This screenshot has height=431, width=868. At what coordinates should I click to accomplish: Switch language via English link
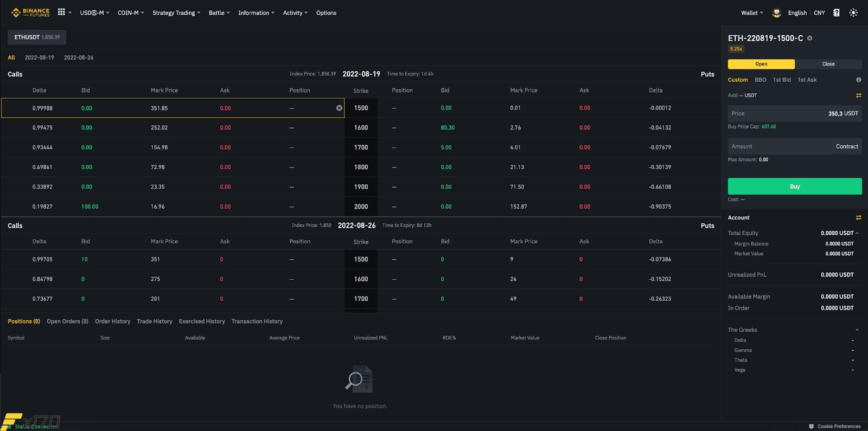797,13
